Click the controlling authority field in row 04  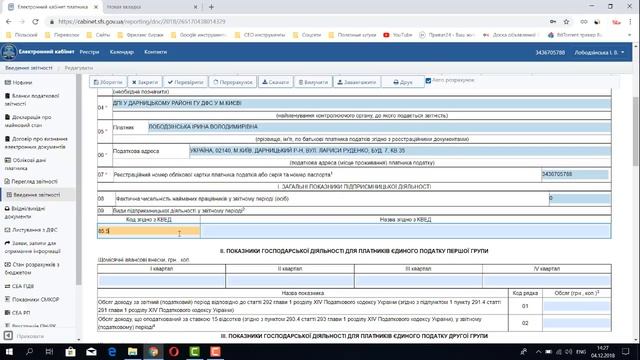362,103
